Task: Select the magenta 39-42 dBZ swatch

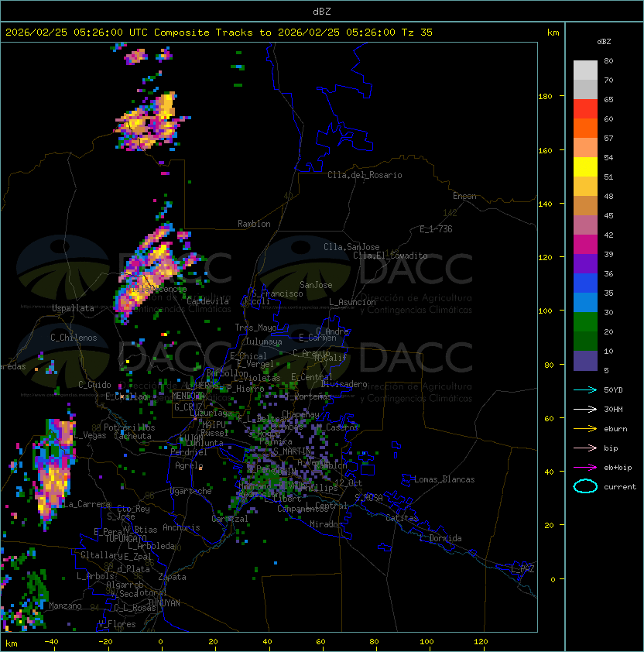Action: [x=585, y=245]
